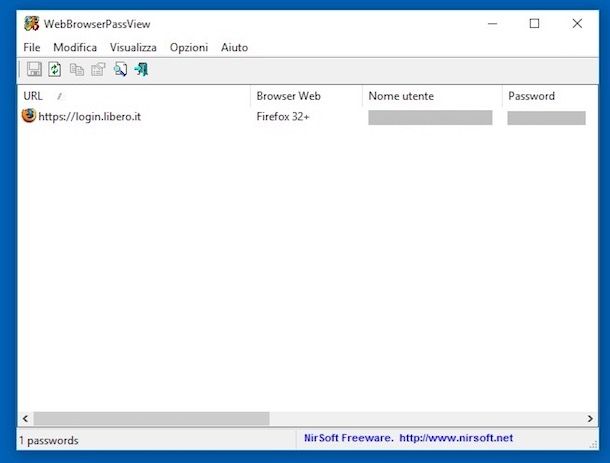Viewport: 610px width, 463px height.
Task: Click the Save Selected Items toolbar icon
Action: pyautogui.click(x=34, y=69)
